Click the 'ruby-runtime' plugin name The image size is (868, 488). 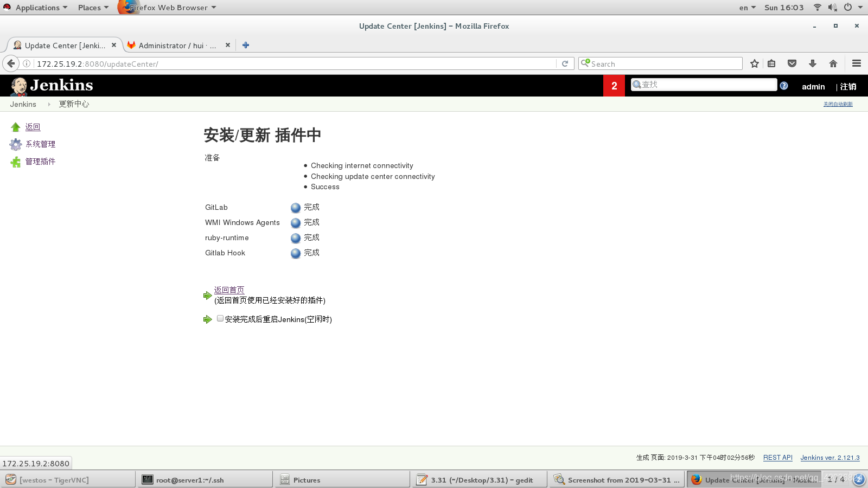coord(227,238)
